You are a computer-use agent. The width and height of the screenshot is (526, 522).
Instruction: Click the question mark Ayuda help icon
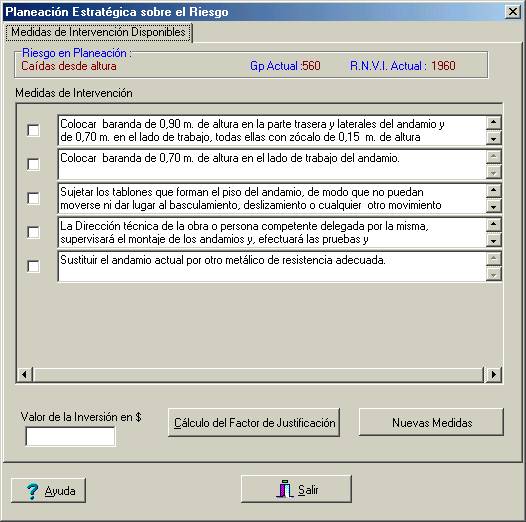click(32, 491)
